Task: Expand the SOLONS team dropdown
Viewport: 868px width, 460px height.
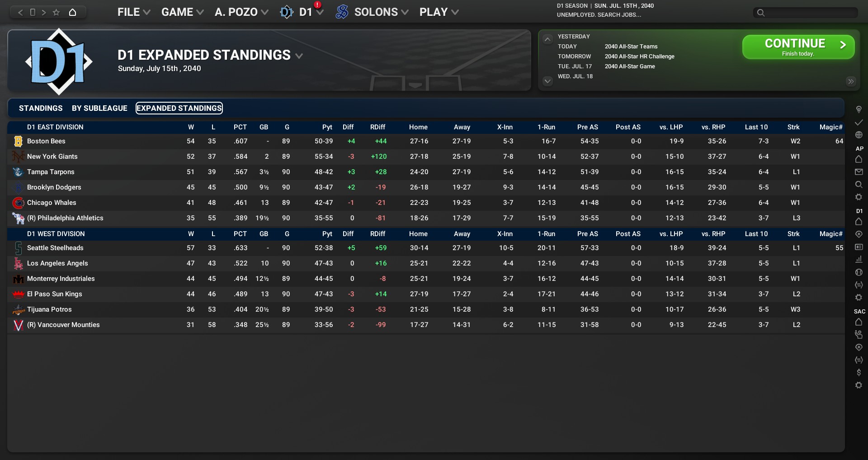Action: [372, 12]
